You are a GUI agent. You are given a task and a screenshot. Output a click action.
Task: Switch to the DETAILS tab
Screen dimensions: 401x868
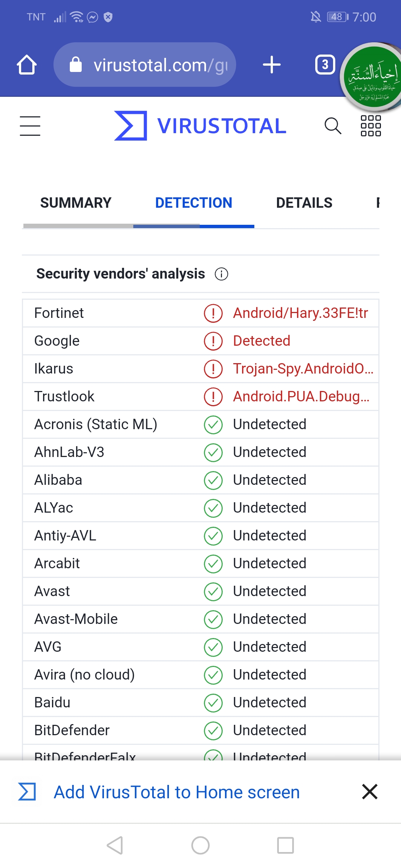coord(304,203)
